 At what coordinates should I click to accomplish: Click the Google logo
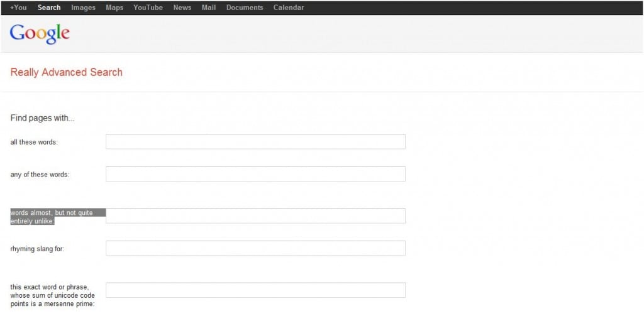pyautogui.click(x=40, y=34)
